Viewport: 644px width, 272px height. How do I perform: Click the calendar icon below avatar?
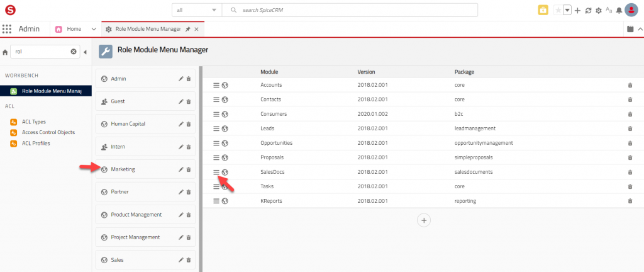pos(630,29)
